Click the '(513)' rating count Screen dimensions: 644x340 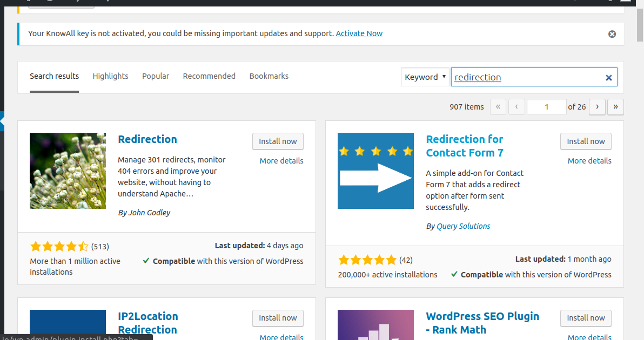(100, 247)
